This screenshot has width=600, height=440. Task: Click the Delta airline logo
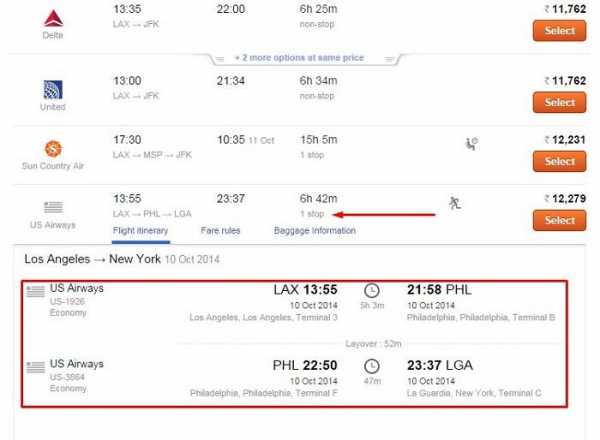click(52, 17)
